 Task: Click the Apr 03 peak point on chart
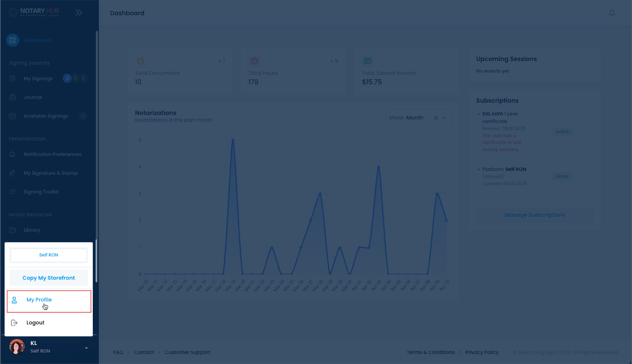pyautogui.click(x=379, y=167)
